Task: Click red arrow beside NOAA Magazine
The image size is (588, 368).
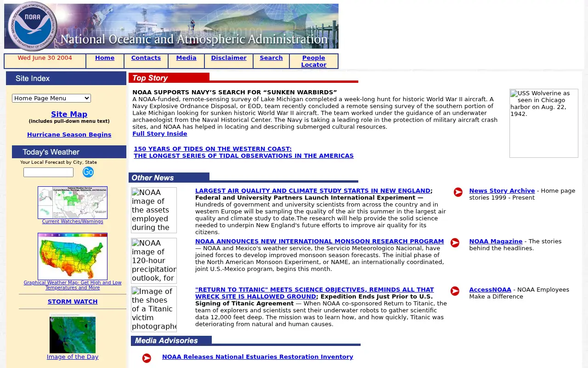Action: coord(455,243)
